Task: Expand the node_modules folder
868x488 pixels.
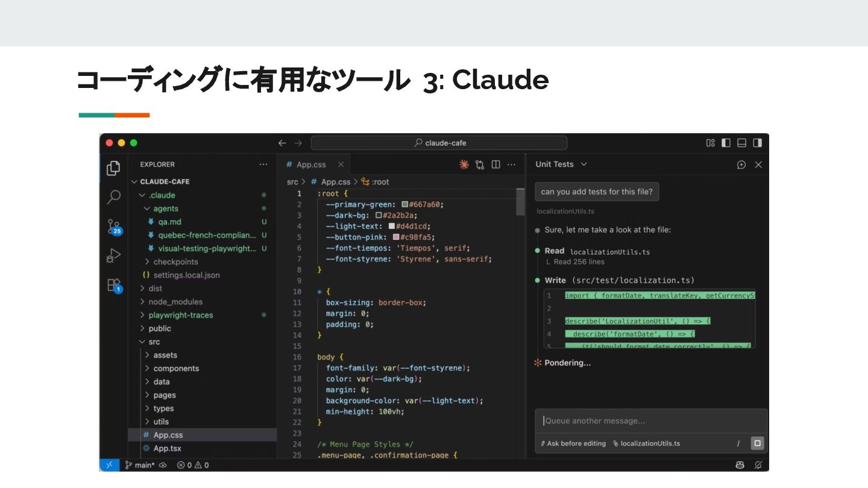Action: pyautogui.click(x=203, y=302)
